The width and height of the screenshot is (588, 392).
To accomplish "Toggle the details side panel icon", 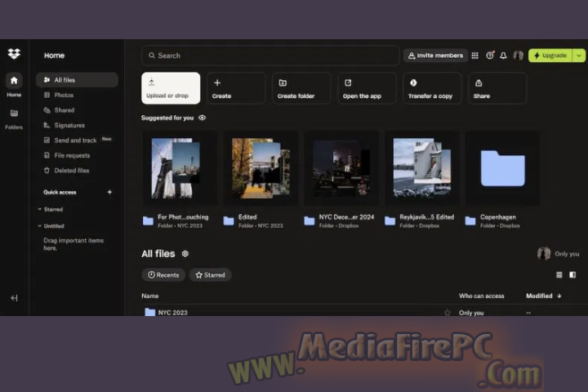I will tap(572, 275).
